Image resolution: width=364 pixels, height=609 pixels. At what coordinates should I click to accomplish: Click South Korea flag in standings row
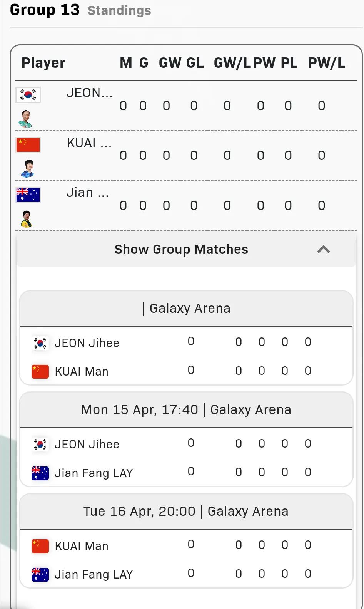pyautogui.click(x=28, y=94)
